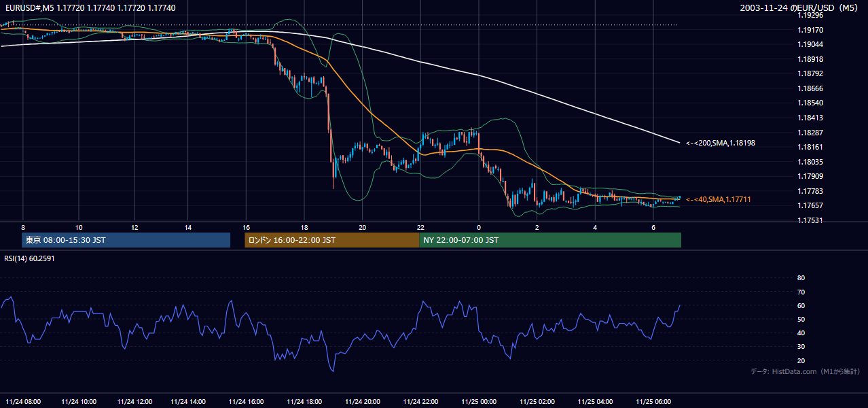The image size is (868, 408).
Task: Click price level 1.18540 on the axis
Action: (810, 103)
